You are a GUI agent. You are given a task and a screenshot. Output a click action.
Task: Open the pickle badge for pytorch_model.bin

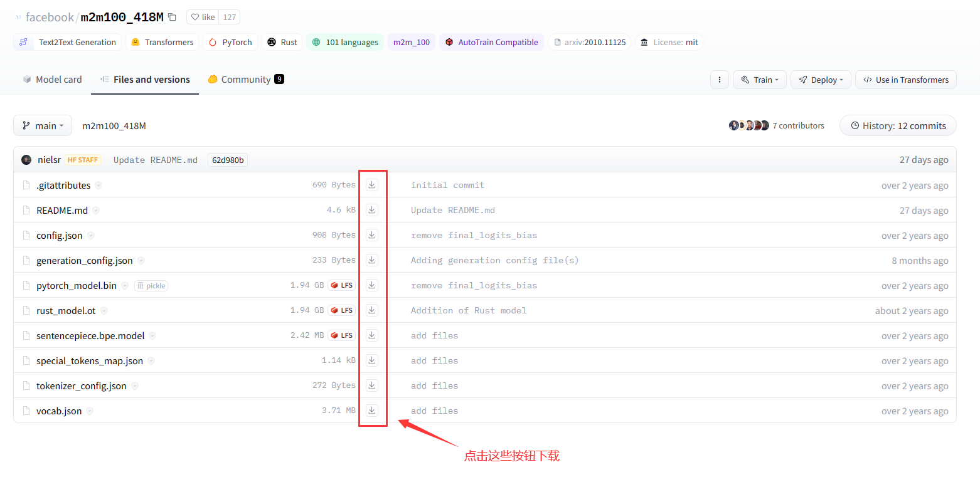tap(151, 286)
